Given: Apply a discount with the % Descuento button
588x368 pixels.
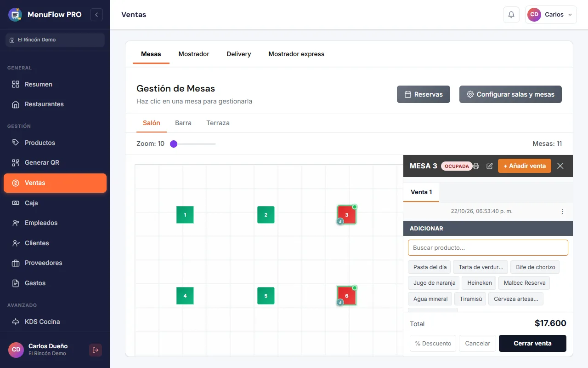Looking at the screenshot, I should (433, 343).
